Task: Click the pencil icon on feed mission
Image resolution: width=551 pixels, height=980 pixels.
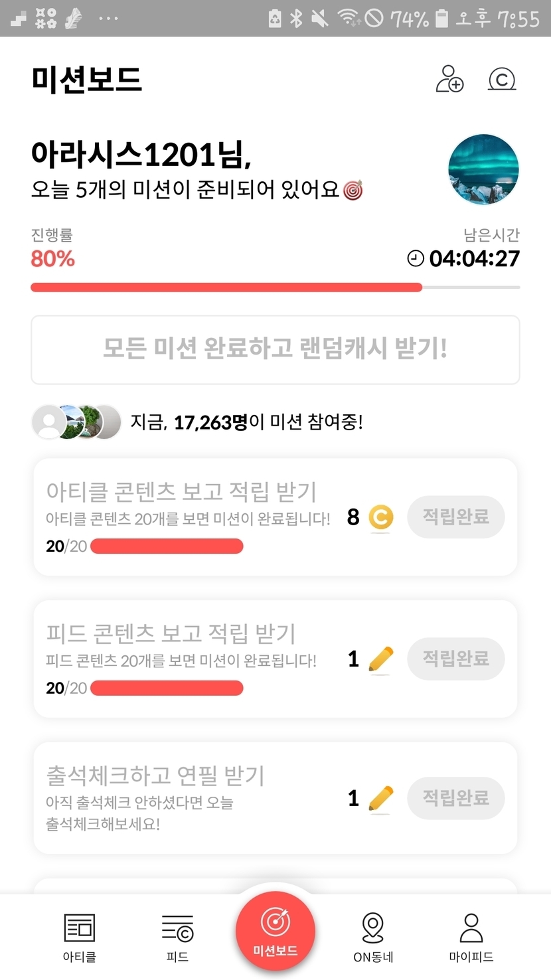Action: [380, 659]
